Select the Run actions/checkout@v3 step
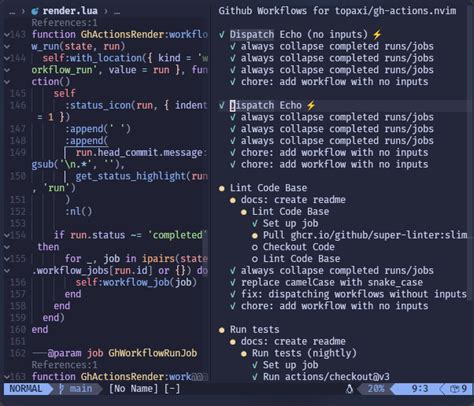Image resolution: width=474 pixels, height=406 pixels. (x=326, y=377)
